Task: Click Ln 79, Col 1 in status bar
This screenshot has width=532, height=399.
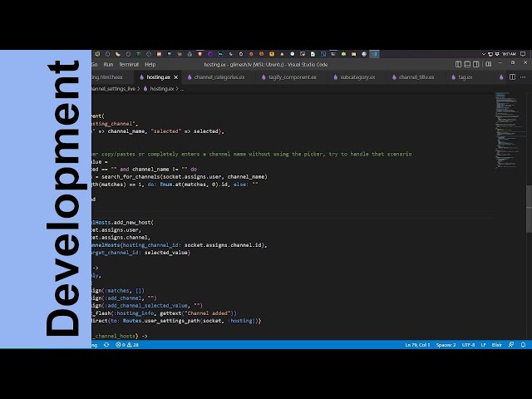Action: click(x=417, y=345)
